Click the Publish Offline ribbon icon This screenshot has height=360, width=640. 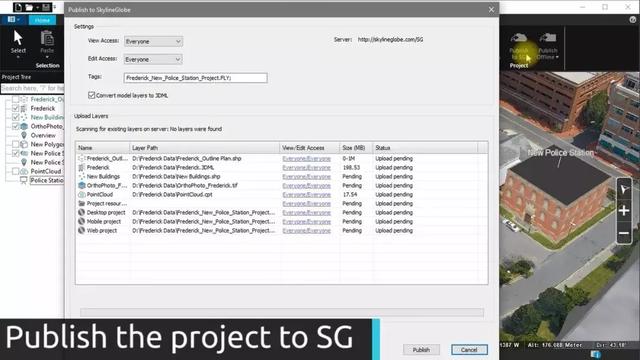pyautogui.click(x=548, y=38)
